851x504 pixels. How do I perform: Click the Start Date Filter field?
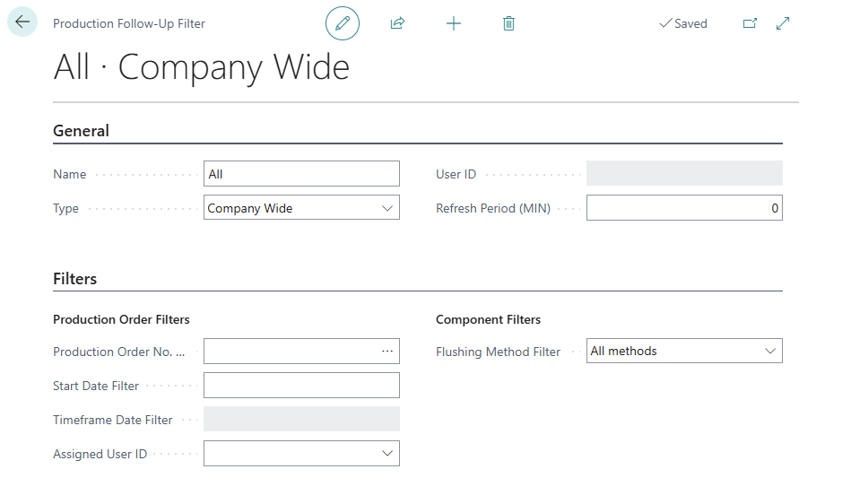301,386
